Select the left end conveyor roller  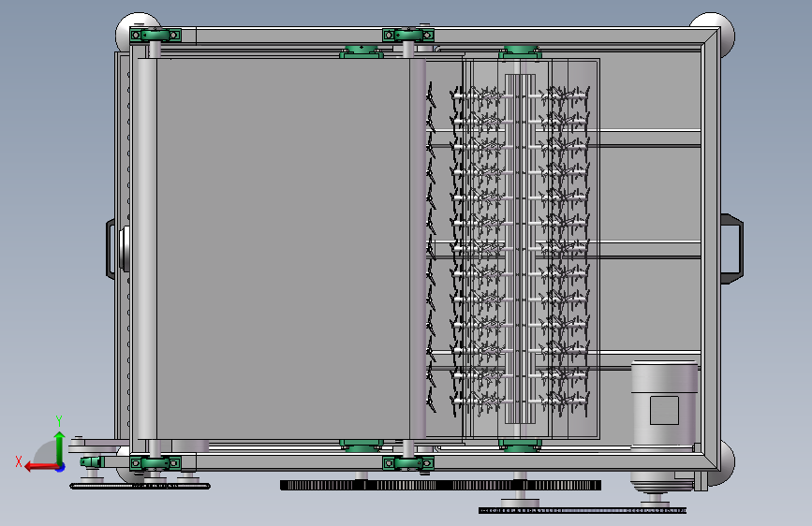click(147, 249)
